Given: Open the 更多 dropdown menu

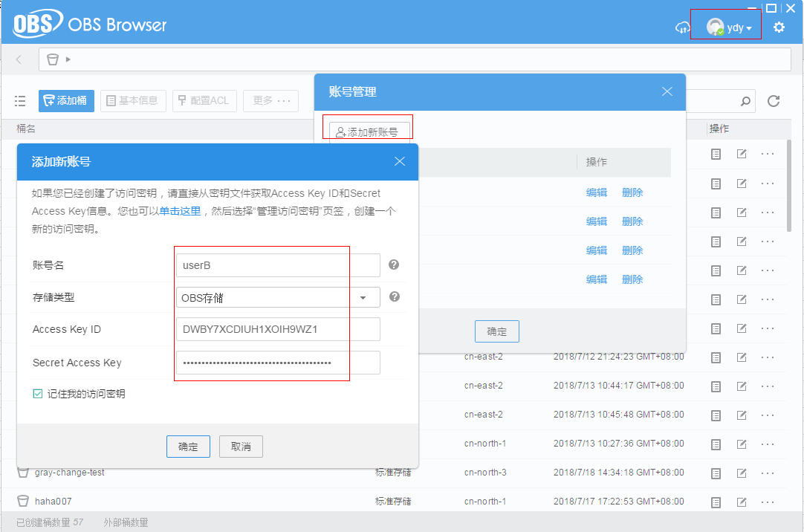Looking at the screenshot, I should 270,100.
